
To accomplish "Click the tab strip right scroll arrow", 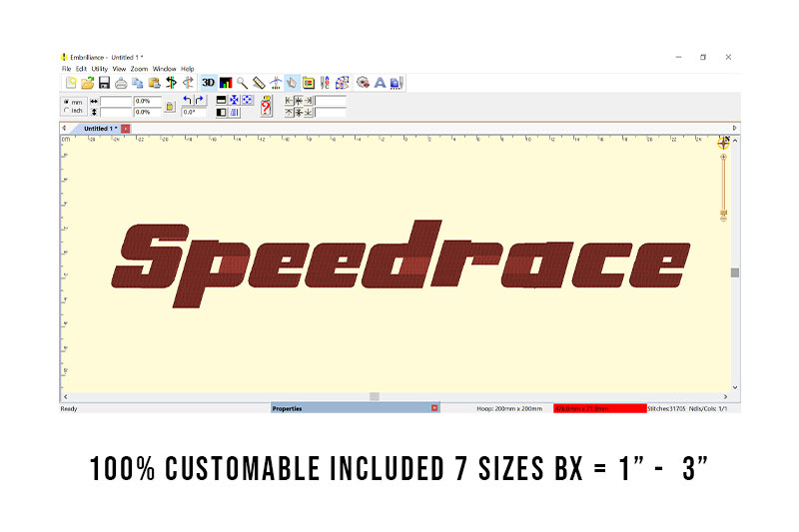I will pyautogui.click(x=734, y=129).
